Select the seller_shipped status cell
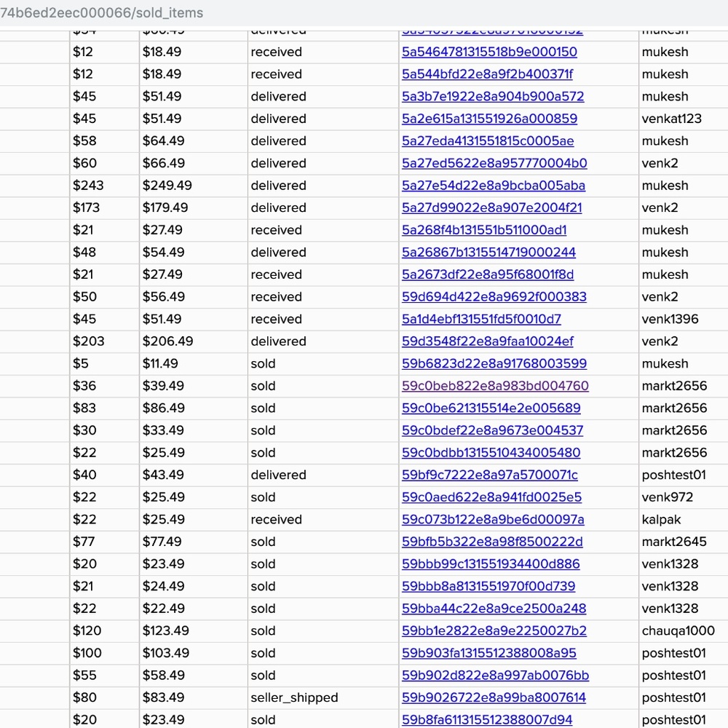728x728 pixels. click(323, 698)
